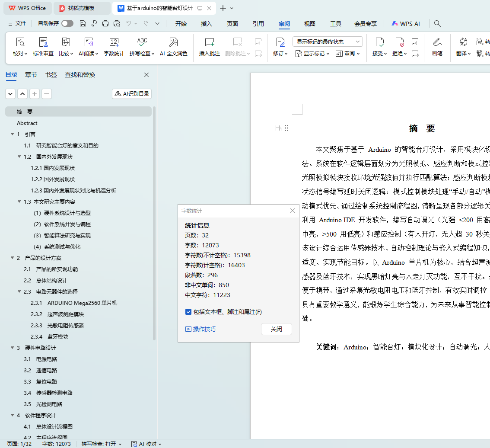Switch to the 视图 ribbon tab
The height and width of the screenshot is (448, 490).
tap(309, 24)
